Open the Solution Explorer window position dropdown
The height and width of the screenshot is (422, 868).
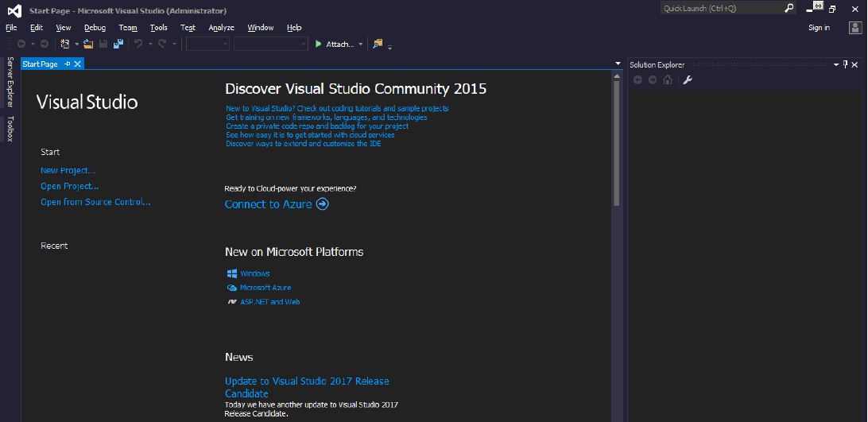coord(836,65)
